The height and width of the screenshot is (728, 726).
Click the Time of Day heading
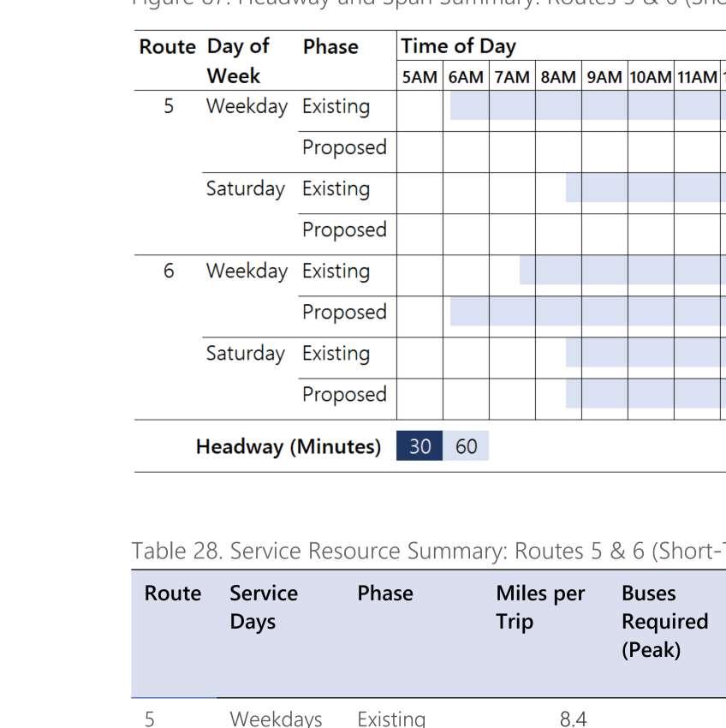[459, 46]
